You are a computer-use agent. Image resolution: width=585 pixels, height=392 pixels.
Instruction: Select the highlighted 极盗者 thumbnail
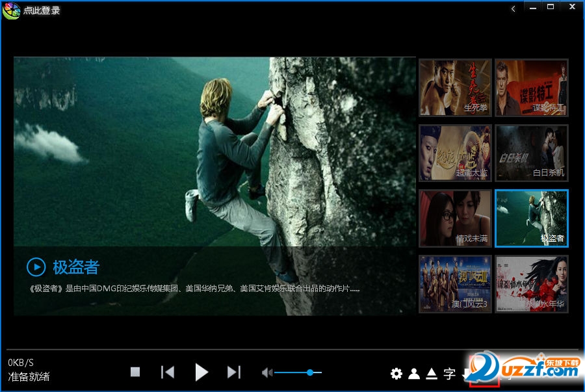click(x=532, y=218)
